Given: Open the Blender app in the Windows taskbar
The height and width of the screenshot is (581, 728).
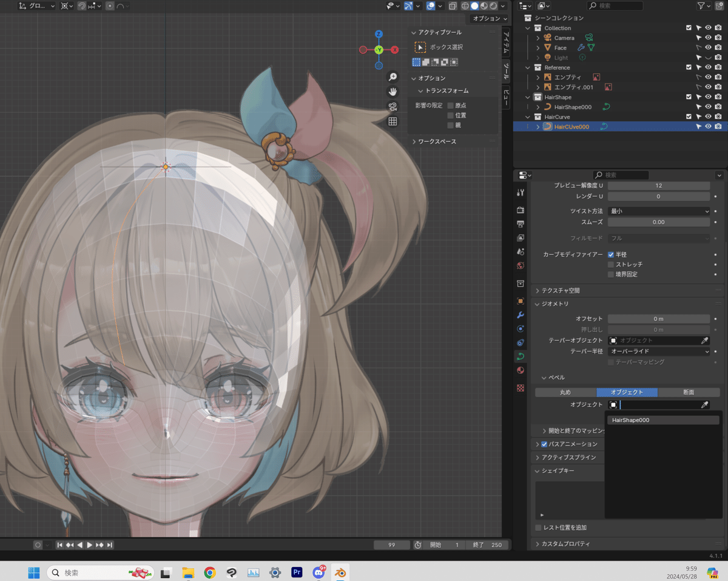Looking at the screenshot, I should pyautogui.click(x=340, y=572).
